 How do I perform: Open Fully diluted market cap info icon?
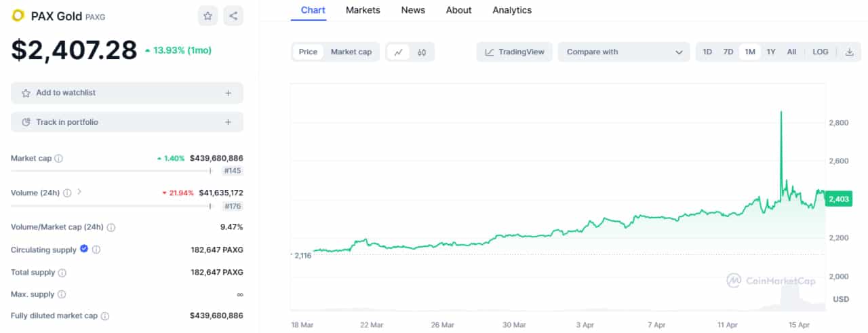pos(105,316)
